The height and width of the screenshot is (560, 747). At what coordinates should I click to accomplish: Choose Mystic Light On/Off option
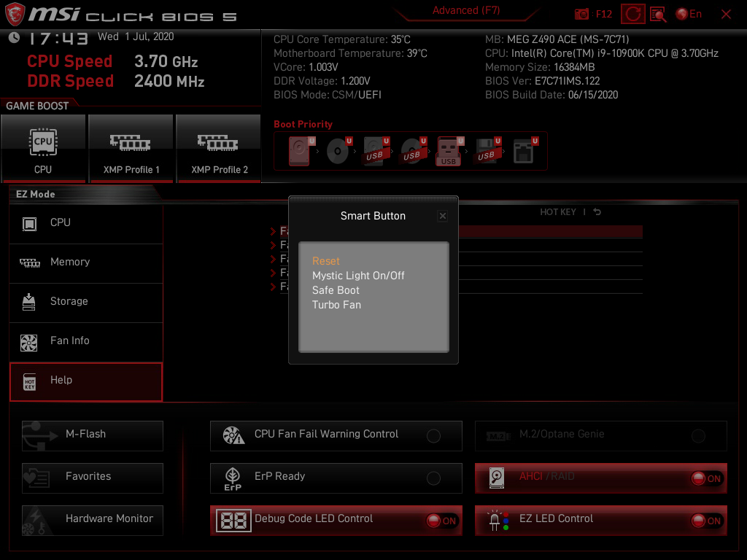click(358, 276)
